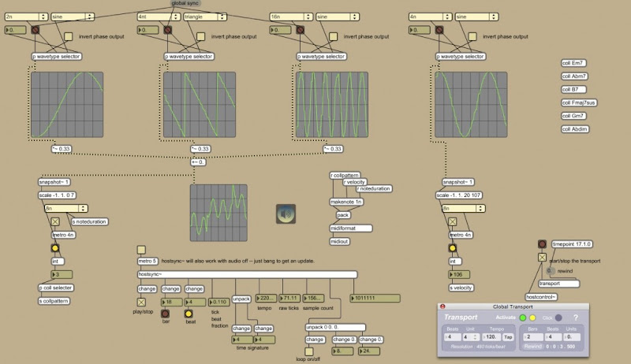The height and width of the screenshot is (364, 631).
Task: Open the 8n dropdown below scale -1. 1. 0 7
Action: [66, 209]
